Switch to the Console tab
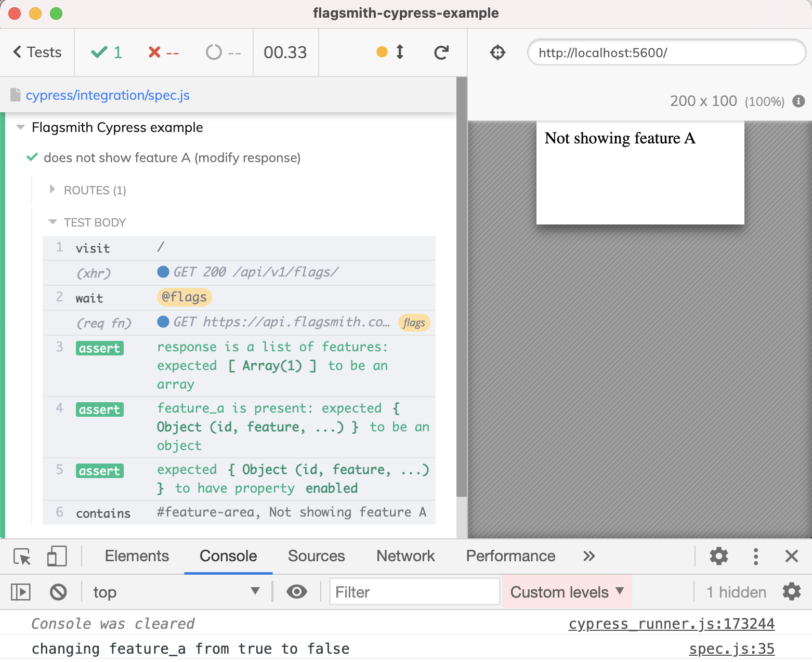This screenshot has height=662, width=812. tap(228, 556)
